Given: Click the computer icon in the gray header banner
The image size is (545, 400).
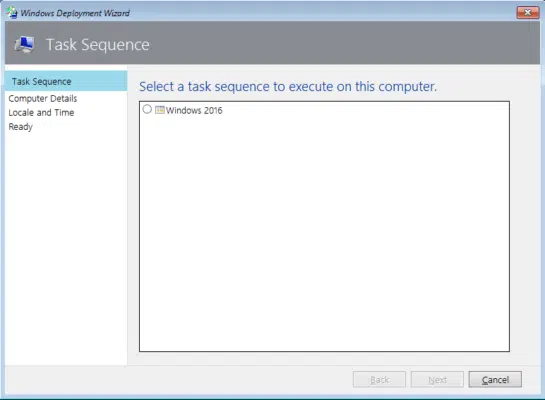Looking at the screenshot, I should [24, 44].
